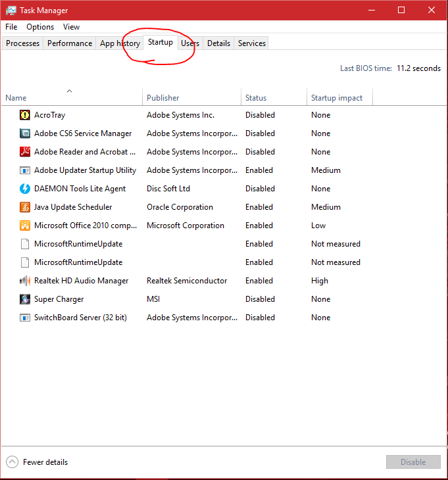The height and width of the screenshot is (480, 448).
Task: Switch to the Users tab
Action: pyautogui.click(x=190, y=43)
